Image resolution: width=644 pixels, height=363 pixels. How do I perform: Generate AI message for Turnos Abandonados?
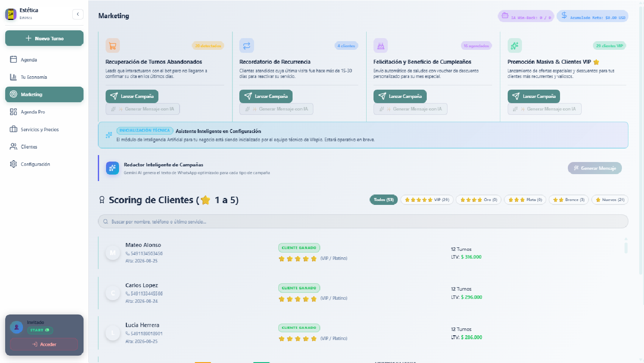pos(143,109)
